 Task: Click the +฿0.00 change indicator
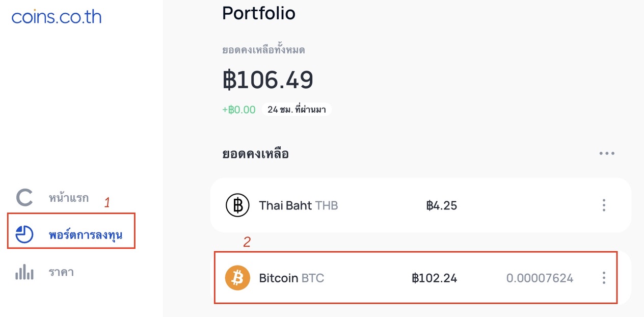point(239,110)
